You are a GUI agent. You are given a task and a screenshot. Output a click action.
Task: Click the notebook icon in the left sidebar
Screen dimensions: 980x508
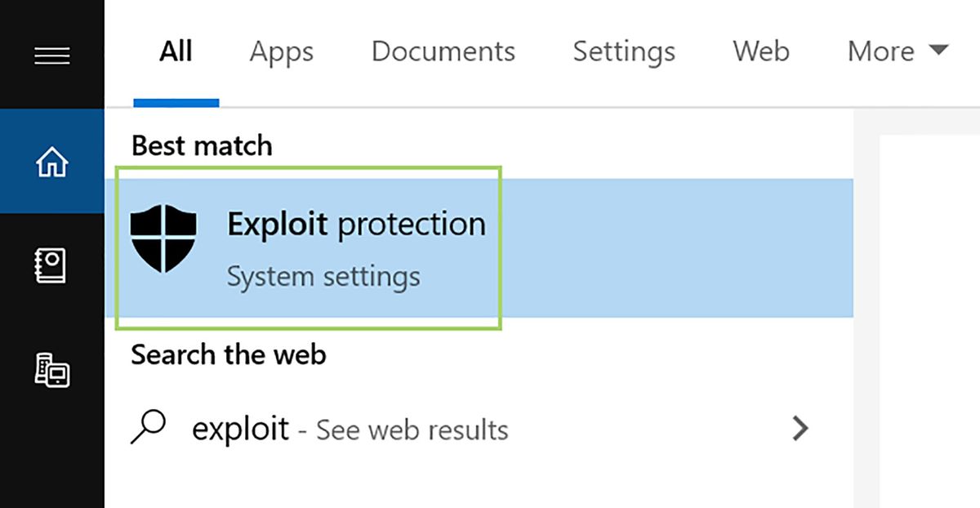click(51, 264)
